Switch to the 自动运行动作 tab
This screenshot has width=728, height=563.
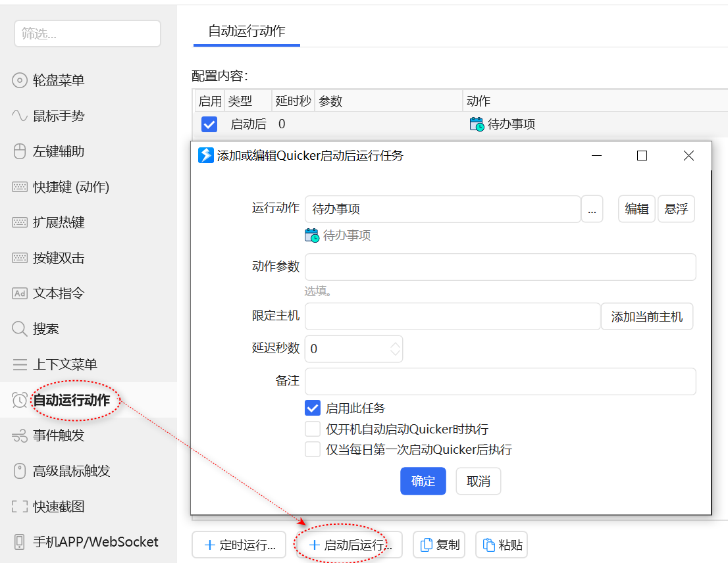click(x=247, y=31)
